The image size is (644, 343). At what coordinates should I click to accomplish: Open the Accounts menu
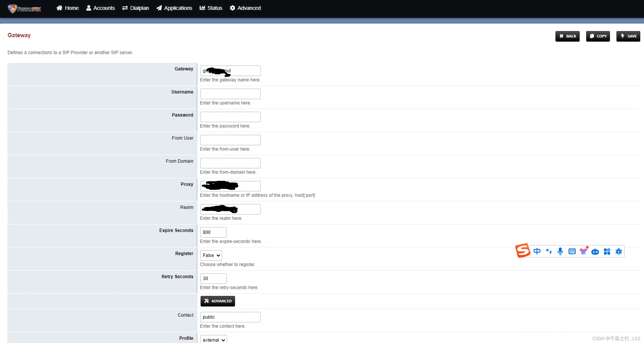click(x=100, y=8)
